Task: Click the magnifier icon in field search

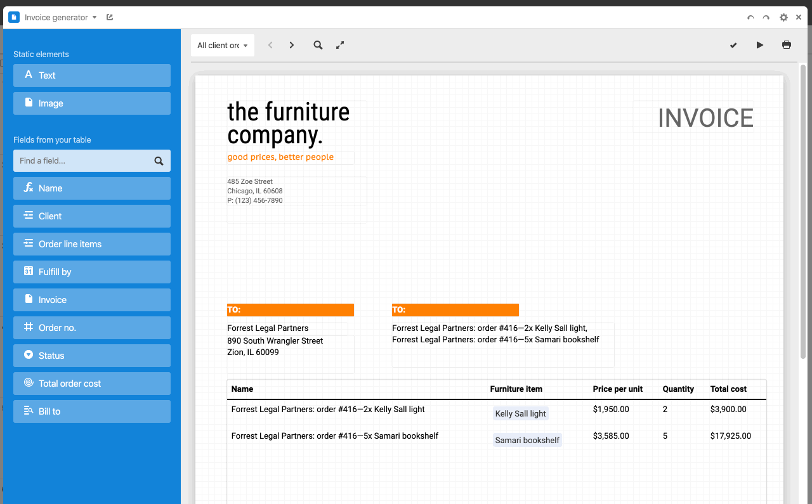Action: point(159,161)
